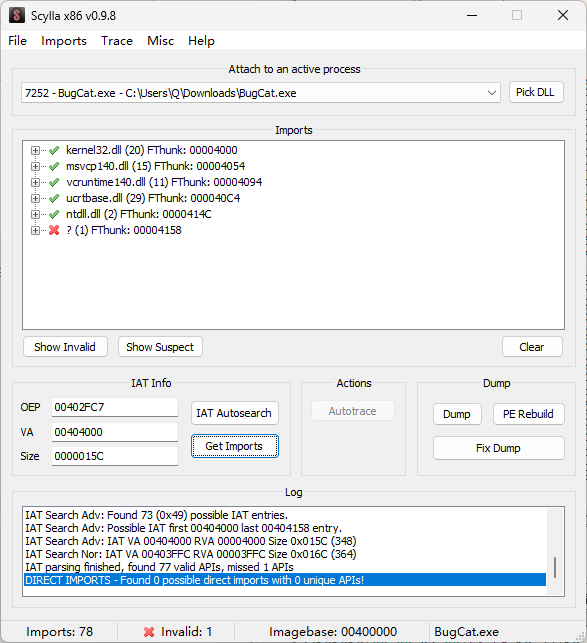Expand the ucrtbase.dll import tree node
587x643 pixels.
click(35, 198)
